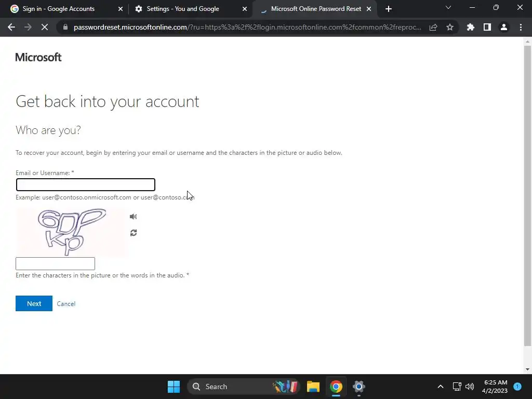Open File Explorer from the taskbar
The width and height of the screenshot is (532, 399).
(313, 387)
